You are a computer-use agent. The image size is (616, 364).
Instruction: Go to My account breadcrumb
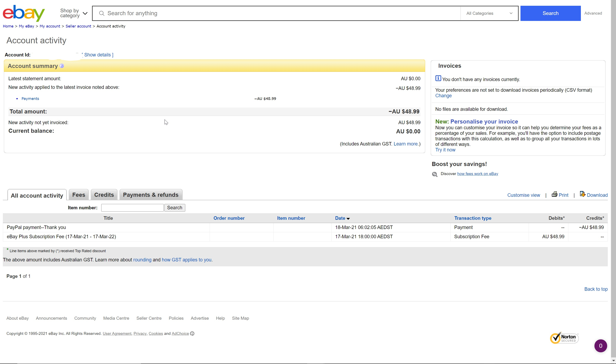point(50,26)
